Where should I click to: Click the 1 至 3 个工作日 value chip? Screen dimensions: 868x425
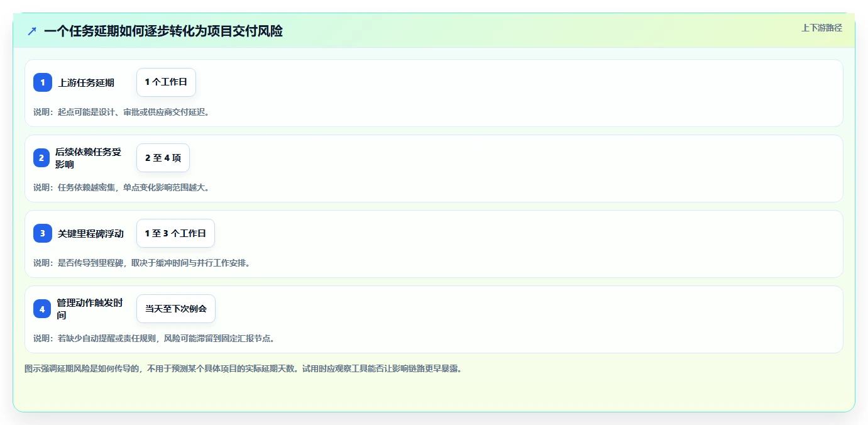(175, 233)
